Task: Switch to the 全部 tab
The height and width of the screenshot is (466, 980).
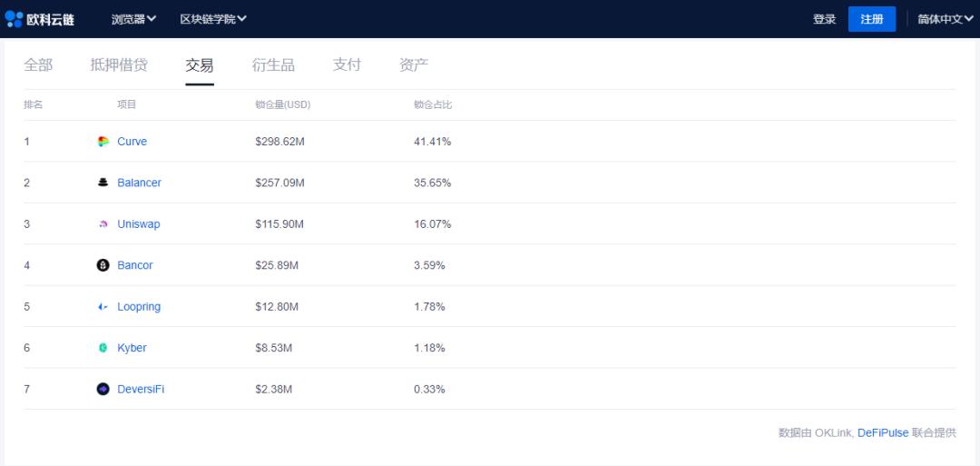Action: (38, 65)
